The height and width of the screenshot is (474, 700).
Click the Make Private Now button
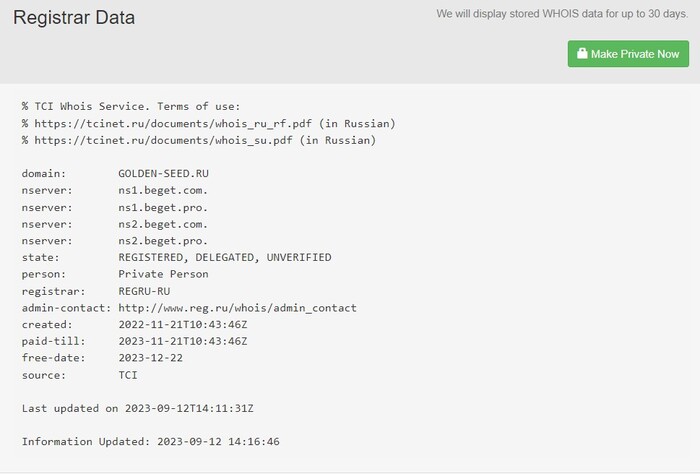pos(628,54)
